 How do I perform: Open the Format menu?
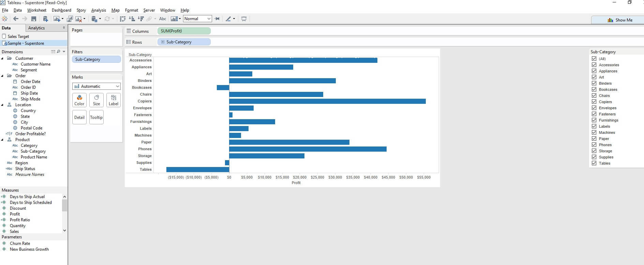click(x=132, y=10)
